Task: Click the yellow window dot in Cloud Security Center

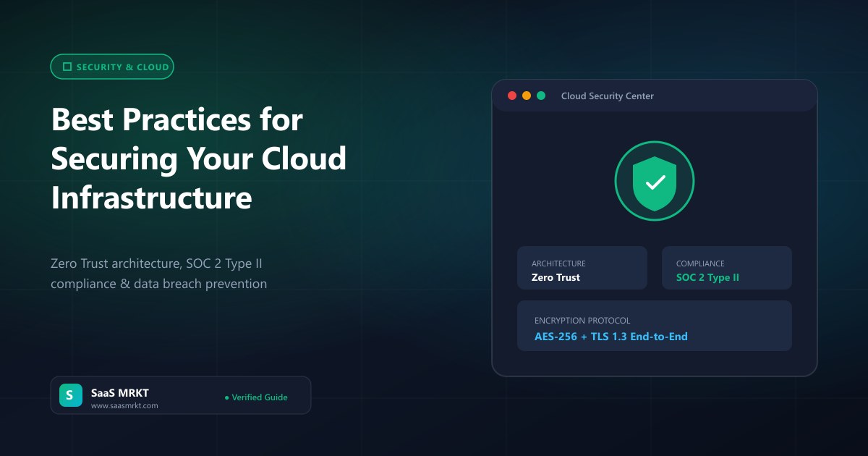Action: [527, 96]
